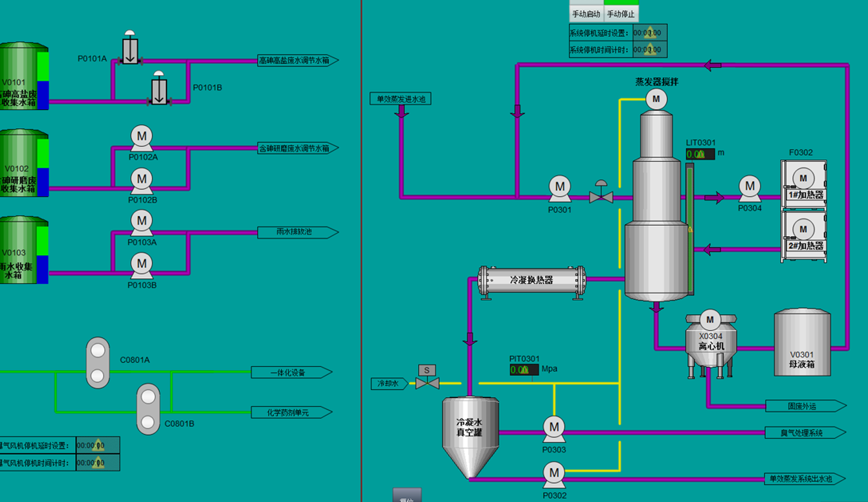Screen dimensions: 868x502
Task: Select pump P0303 motor
Action: pyautogui.click(x=553, y=428)
